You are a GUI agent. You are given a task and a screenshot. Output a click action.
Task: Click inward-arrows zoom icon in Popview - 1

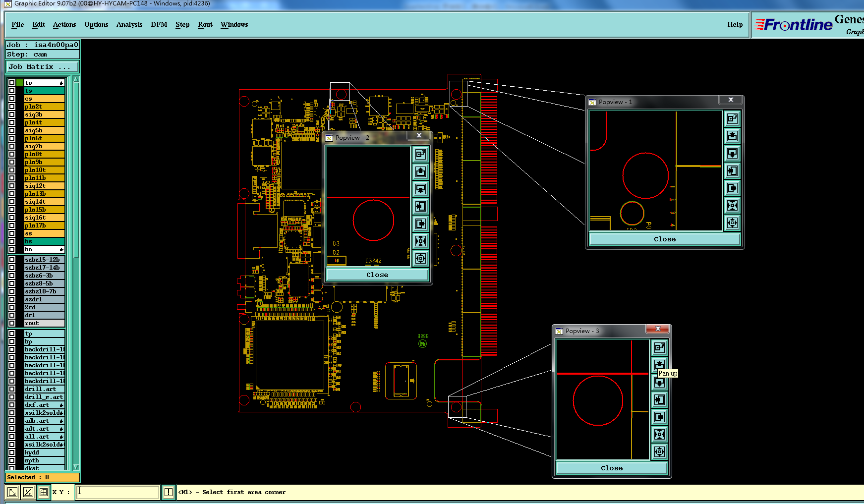pos(732,205)
